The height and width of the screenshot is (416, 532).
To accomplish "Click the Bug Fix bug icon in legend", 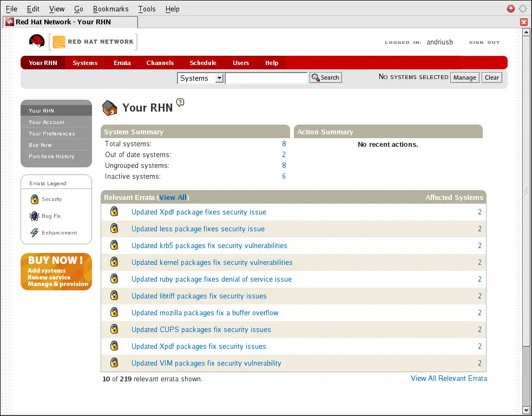I will 35,216.
